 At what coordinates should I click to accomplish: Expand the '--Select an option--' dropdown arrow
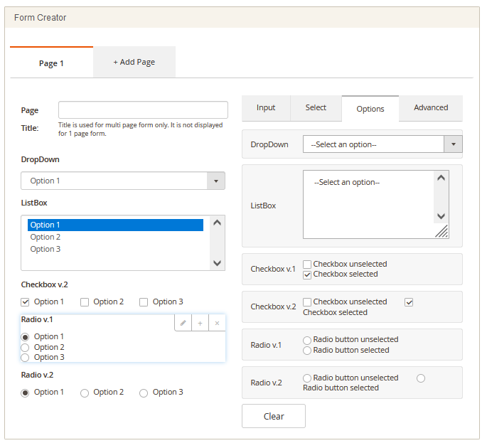point(454,144)
